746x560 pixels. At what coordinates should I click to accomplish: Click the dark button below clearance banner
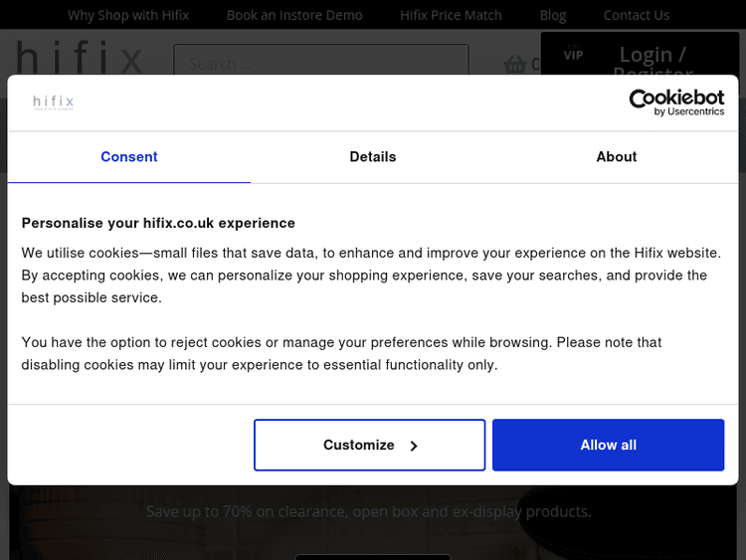tap(373, 556)
